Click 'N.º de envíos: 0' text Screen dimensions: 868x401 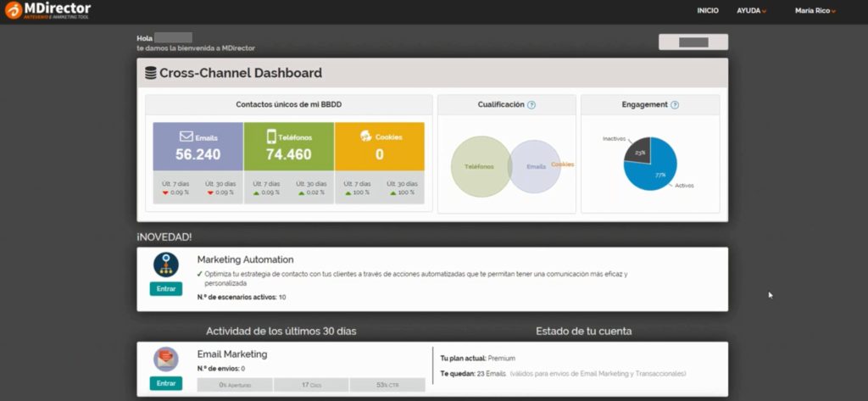[x=221, y=369]
